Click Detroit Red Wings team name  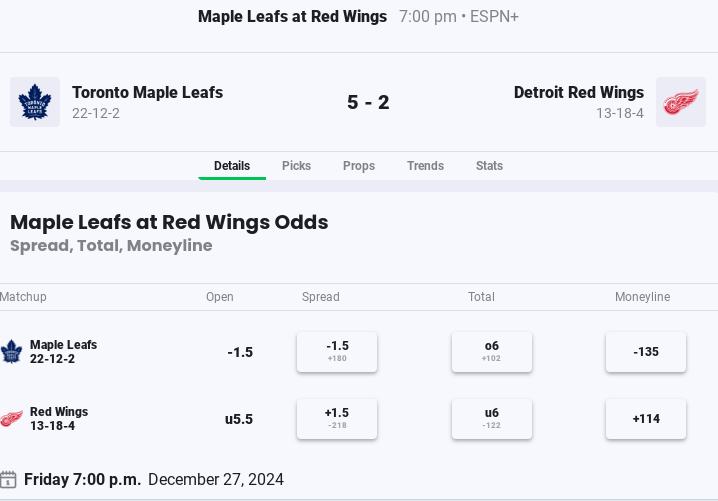[579, 93]
